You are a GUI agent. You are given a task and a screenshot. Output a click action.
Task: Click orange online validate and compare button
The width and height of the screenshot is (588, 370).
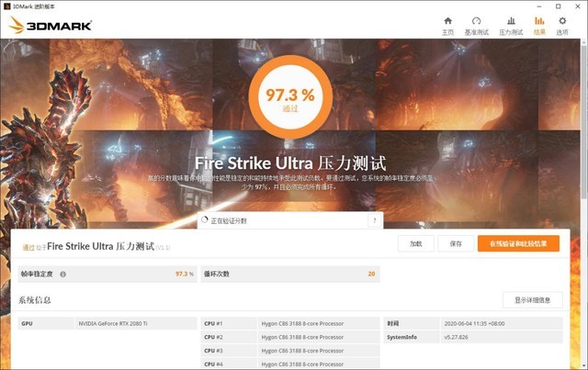click(x=518, y=243)
